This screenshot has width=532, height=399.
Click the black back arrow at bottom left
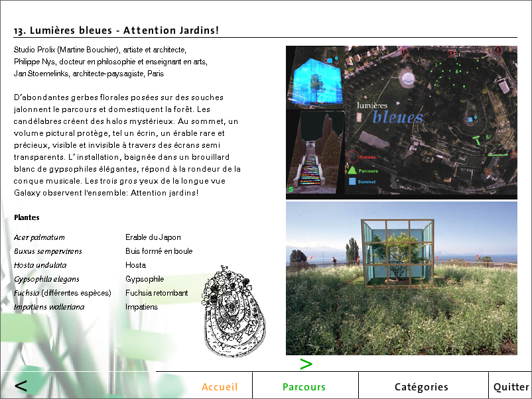[x=21, y=386]
